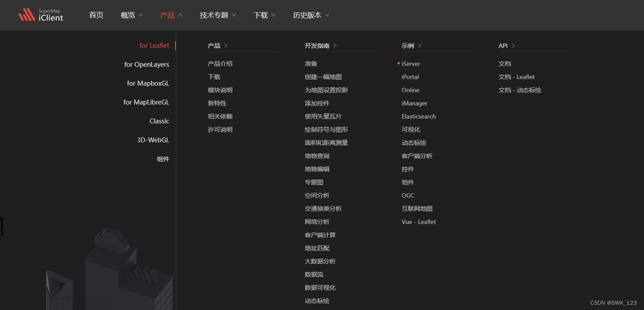Select the for MapboxGL product tab
644x310 pixels.
pos(148,83)
